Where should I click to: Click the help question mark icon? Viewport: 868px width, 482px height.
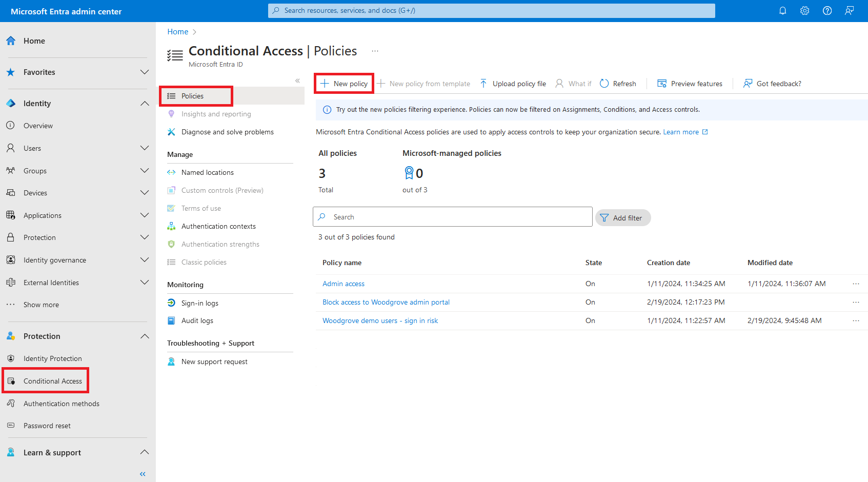(x=827, y=11)
